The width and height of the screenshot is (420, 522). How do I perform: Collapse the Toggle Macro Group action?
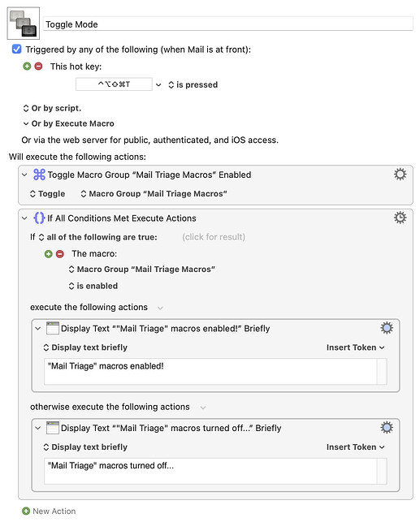point(24,175)
